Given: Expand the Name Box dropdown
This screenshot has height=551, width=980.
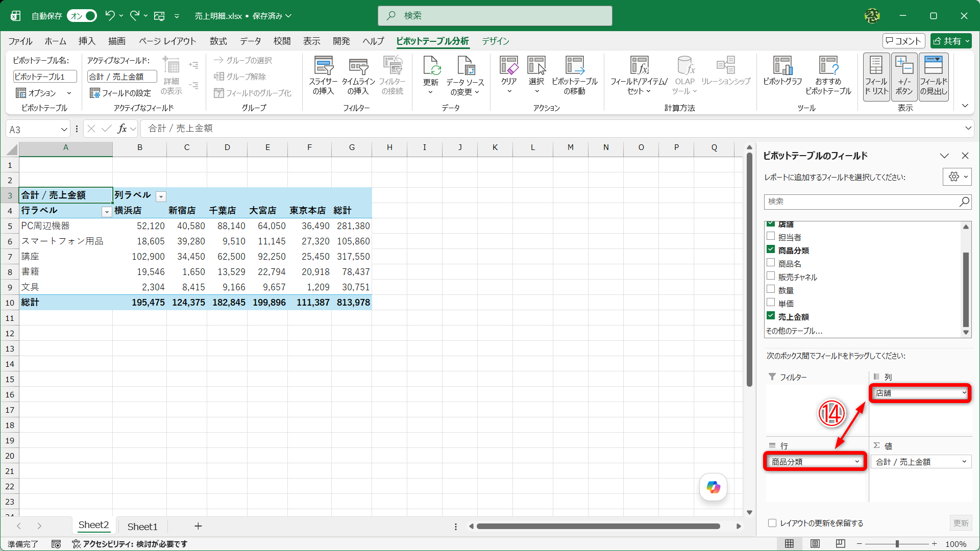Looking at the screenshot, I should (64, 130).
